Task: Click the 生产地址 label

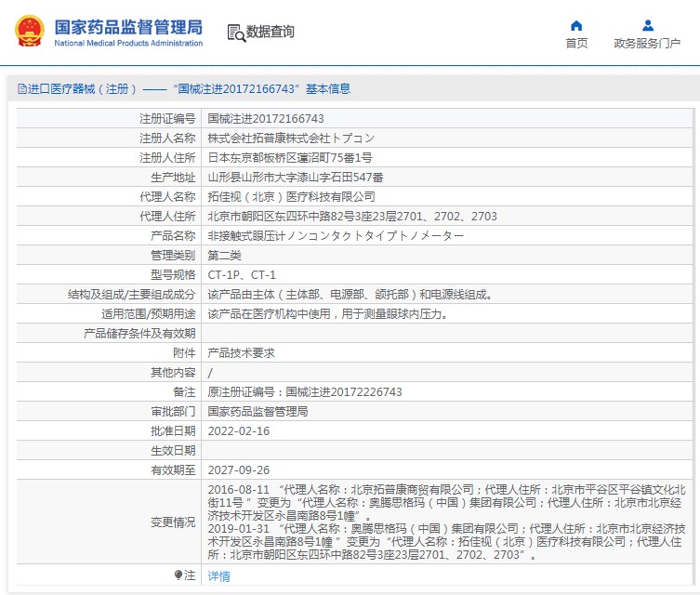Action: [x=173, y=178]
